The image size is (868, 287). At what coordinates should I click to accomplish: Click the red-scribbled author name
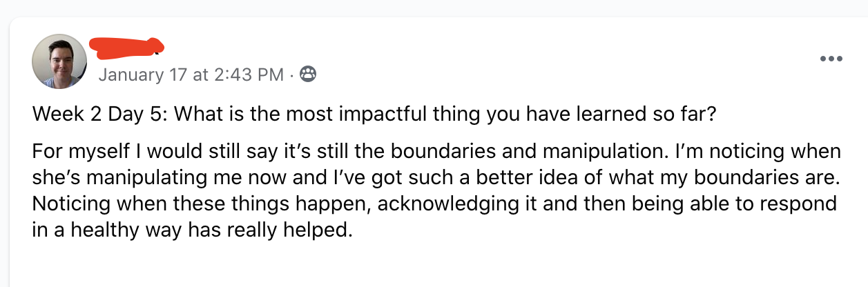(x=126, y=46)
